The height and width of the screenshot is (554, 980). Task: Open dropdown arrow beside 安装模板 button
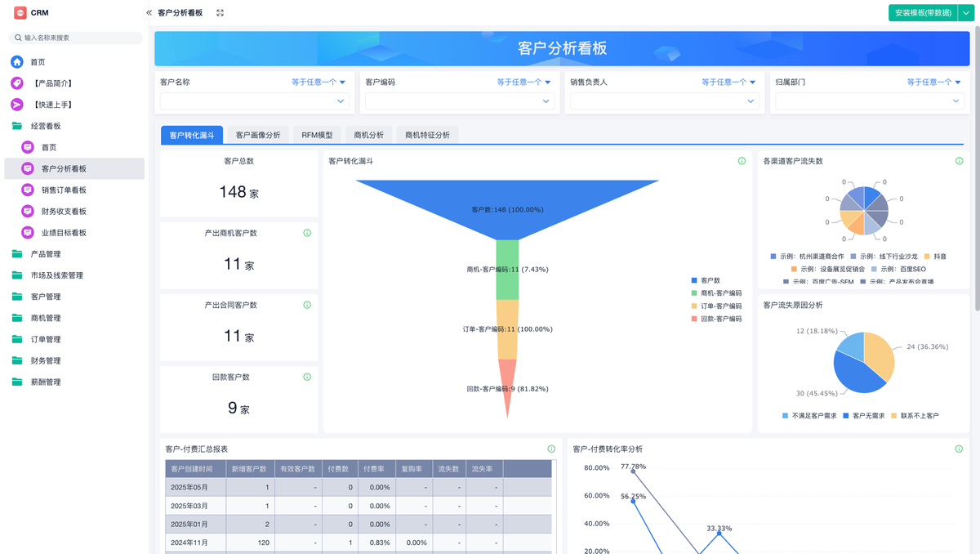(x=965, y=13)
